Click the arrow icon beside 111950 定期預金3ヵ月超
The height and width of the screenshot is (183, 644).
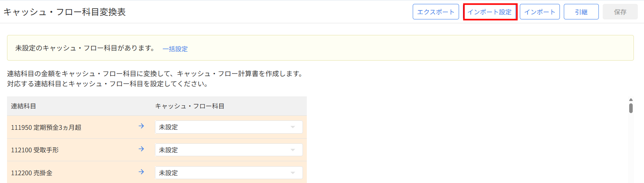click(141, 126)
